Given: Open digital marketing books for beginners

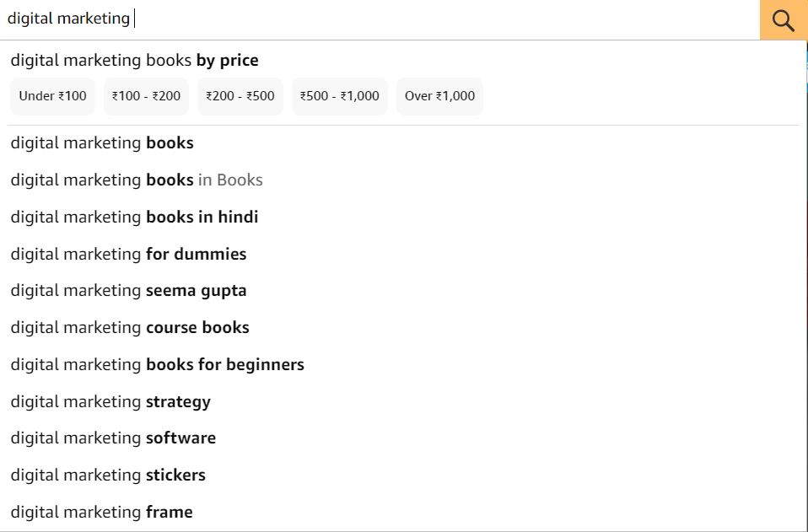Looking at the screenshot, I should click(x=157, y=365).
